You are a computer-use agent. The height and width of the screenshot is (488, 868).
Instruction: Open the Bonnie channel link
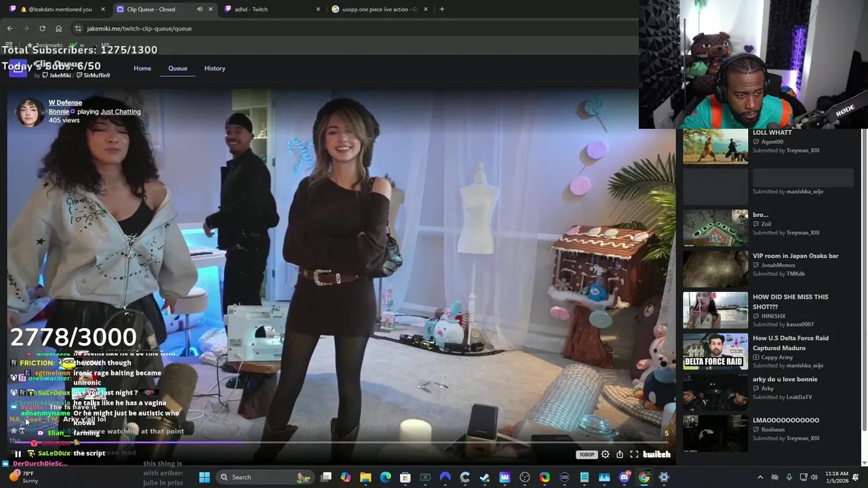[x=58, y=112]
